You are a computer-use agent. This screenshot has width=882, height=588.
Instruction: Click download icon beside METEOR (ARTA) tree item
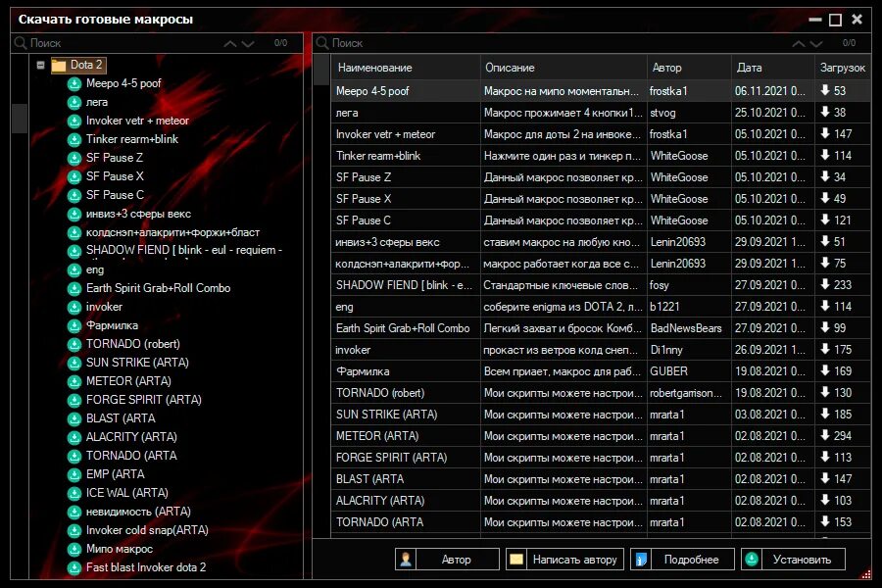point(74,381)
